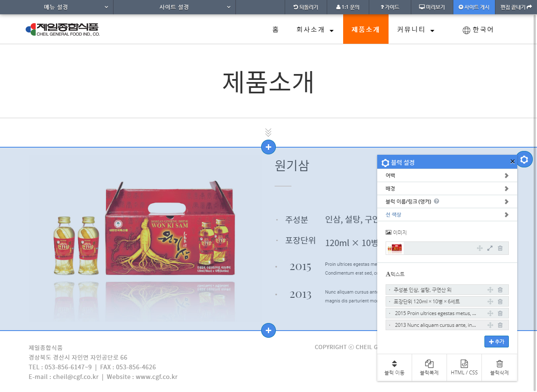Open the 사이트 설정 dropdown
The image size is (537, 392).
175,7
